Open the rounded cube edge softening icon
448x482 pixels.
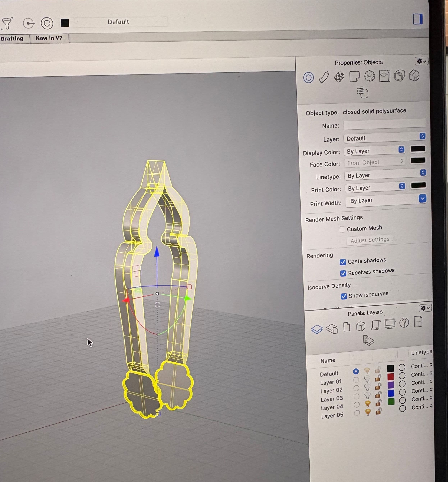click(x=399, y=76)
